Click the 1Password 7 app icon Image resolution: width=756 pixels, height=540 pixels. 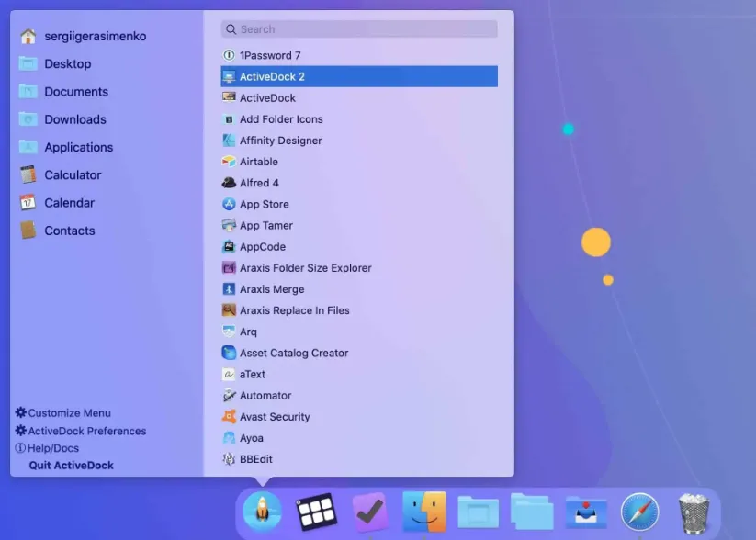[229, 55]
